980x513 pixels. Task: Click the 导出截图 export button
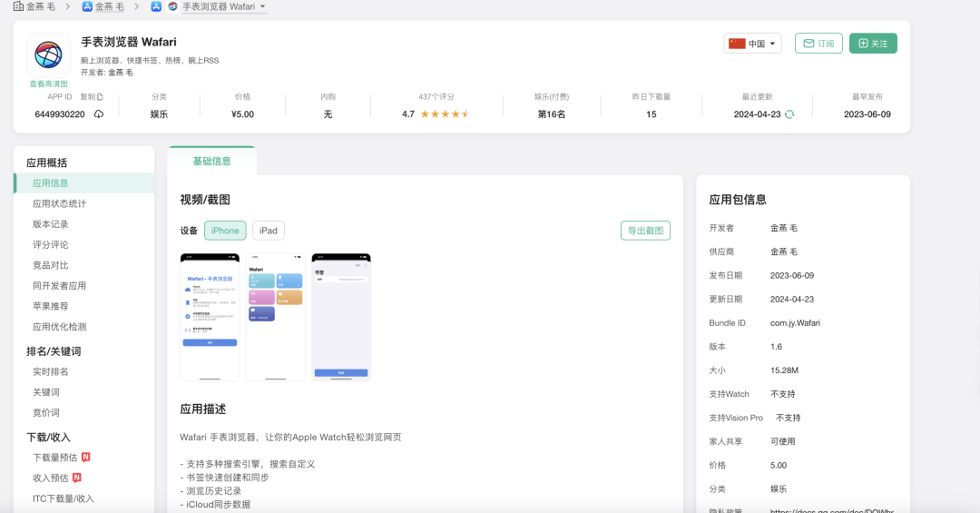click(646, 231)
